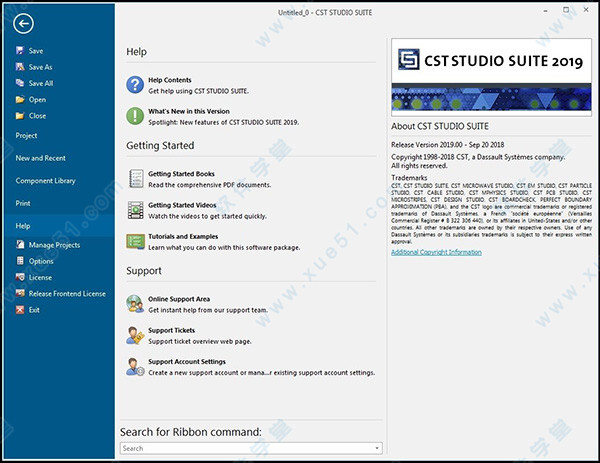Image resolution: width=600 pixels, height=463 pixels.
Task: Click the Support Account Settings gear-person icon
Action: pos(135,367)
